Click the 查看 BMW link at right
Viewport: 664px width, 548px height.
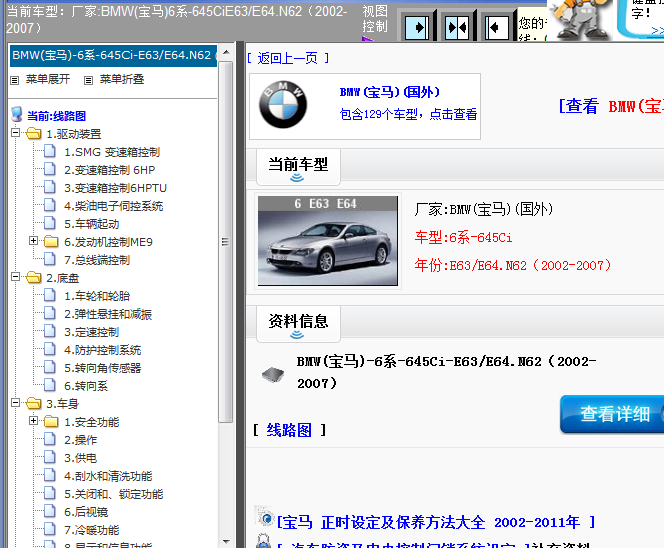[611, 106]
